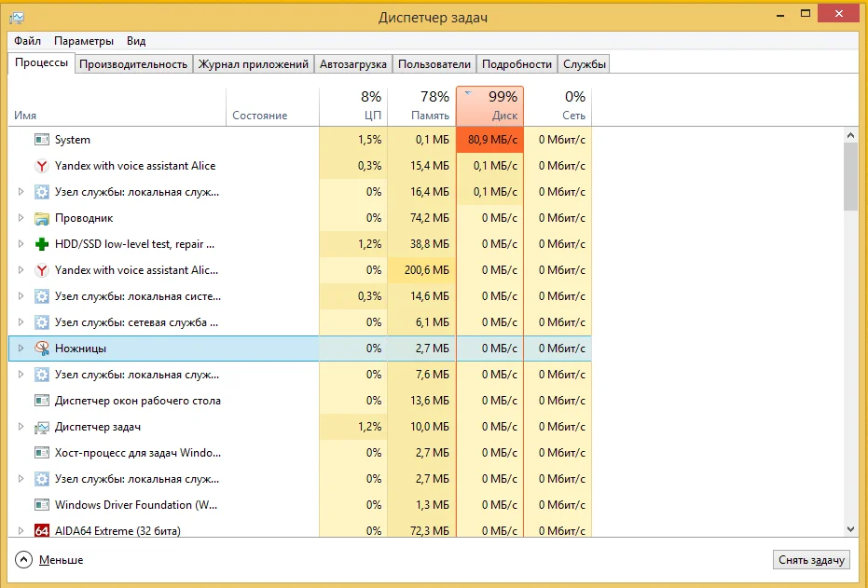The width and height of the screenshot is (868, 588).
Task: Expand the HDD/SSD low-level test entry
Action: (x=21, y=244)
